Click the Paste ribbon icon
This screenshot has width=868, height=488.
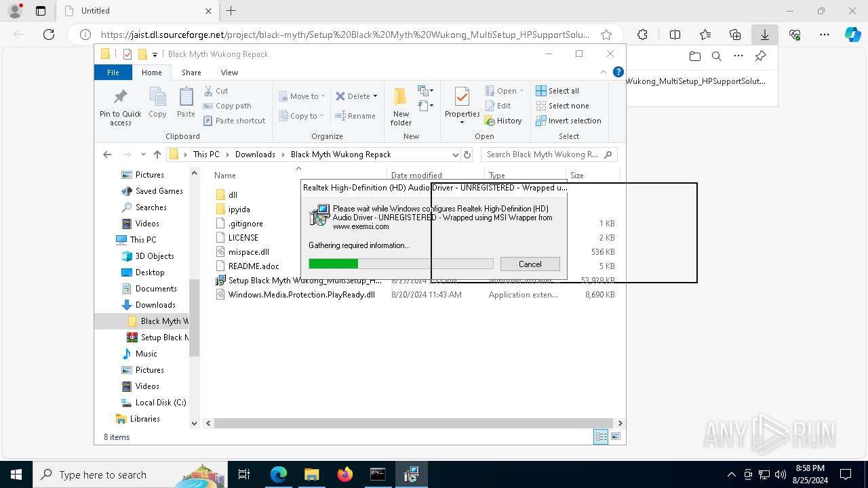pyautogui.click(x=186, y=103)
